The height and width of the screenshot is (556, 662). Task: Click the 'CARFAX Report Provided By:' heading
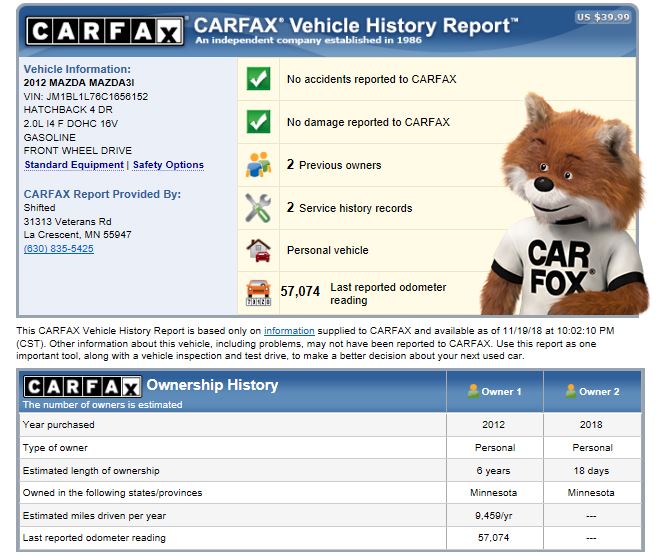(x=102, y=194)
